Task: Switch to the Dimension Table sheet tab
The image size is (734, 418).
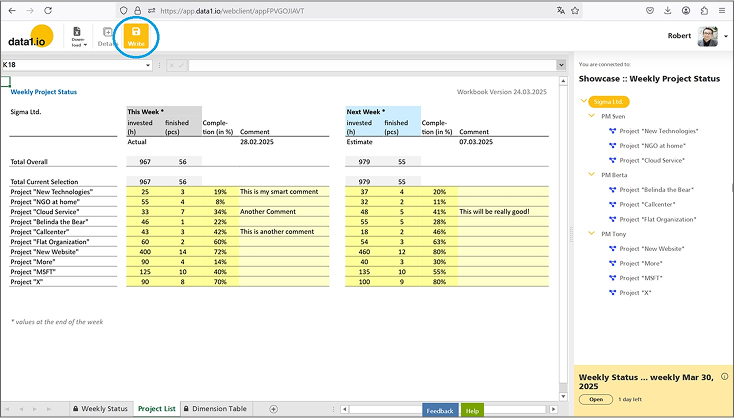Action: pyautogui.click(x=216, y=409)
